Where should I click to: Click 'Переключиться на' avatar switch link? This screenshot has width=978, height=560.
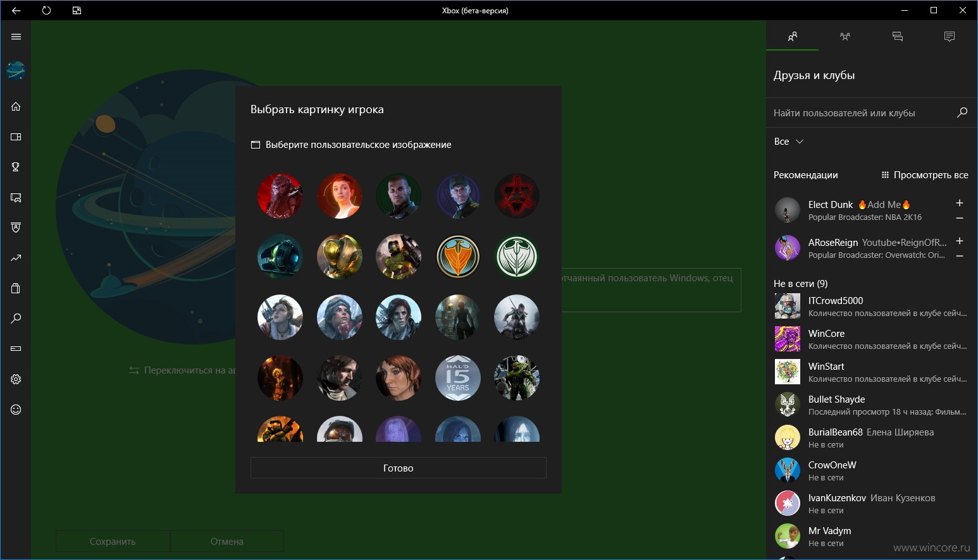tap(182, 370)
